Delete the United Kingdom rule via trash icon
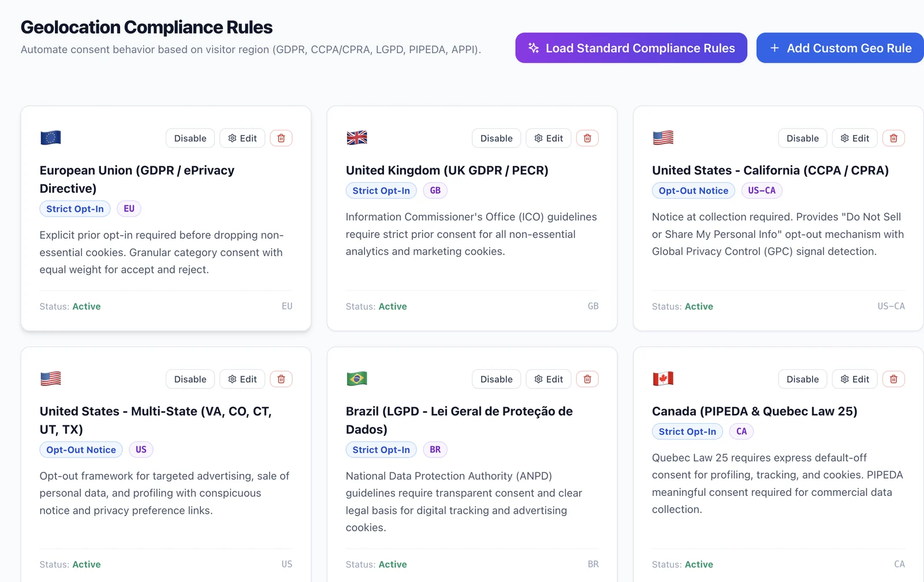This screenshot has height=582, width=924. tap(587, 138)
